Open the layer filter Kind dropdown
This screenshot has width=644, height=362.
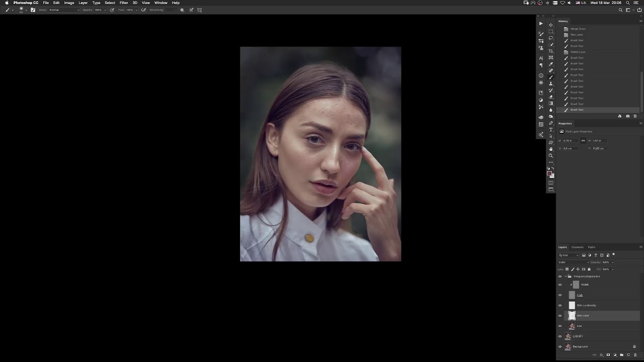[569, 255]
